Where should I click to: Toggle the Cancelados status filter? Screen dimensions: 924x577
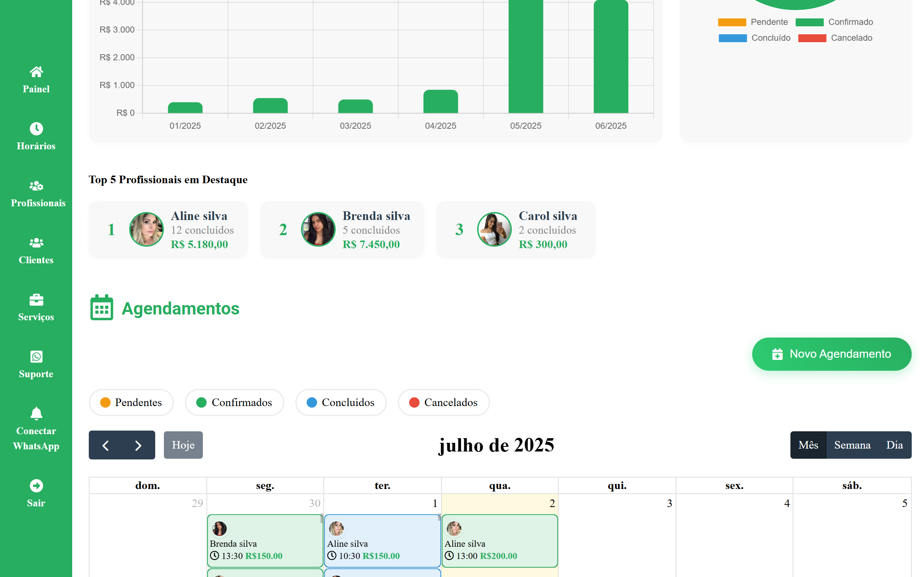[x=443, y=402]
